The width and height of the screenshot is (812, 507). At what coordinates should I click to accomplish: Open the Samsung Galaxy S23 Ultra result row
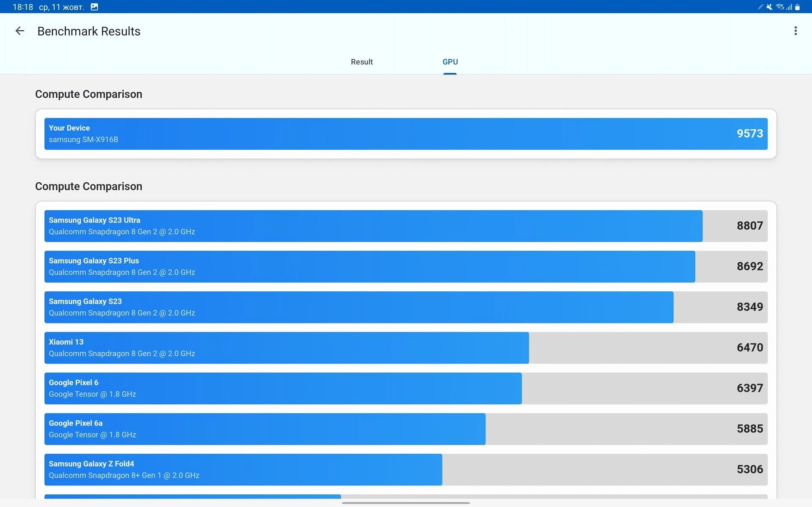[x=406, y=226]
